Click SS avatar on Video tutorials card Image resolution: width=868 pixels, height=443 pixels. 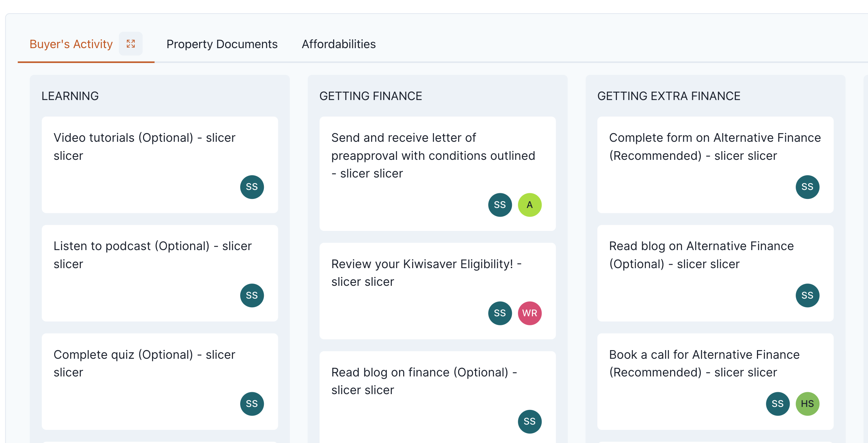coord(252,187)
